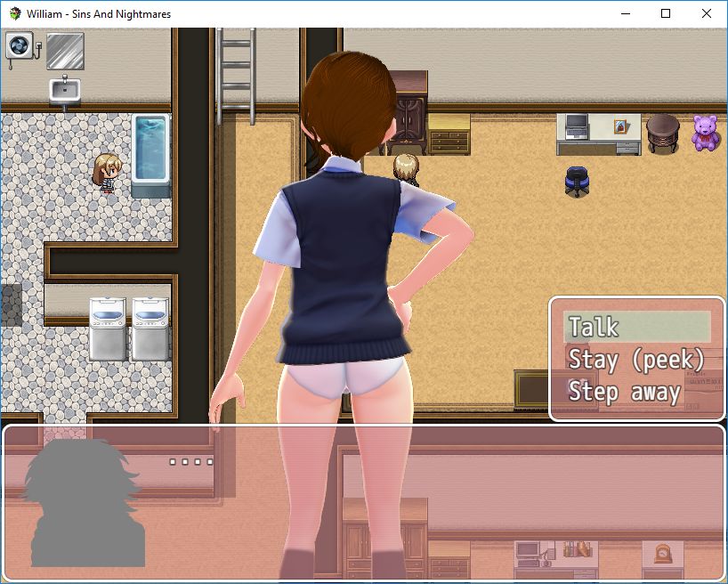Click the wall mirror above the sink
This screenshot has width=728, height=584.
click(66, 51)
